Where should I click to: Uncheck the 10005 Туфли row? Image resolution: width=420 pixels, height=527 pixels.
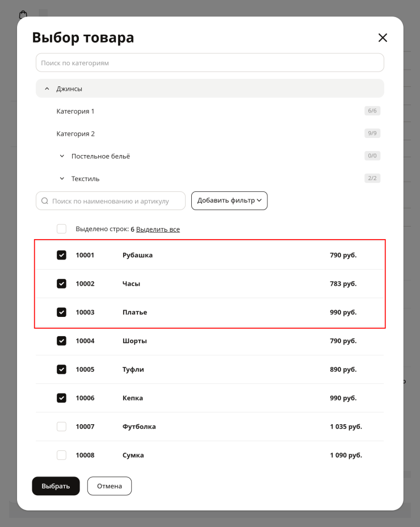[x=61, y=369]
